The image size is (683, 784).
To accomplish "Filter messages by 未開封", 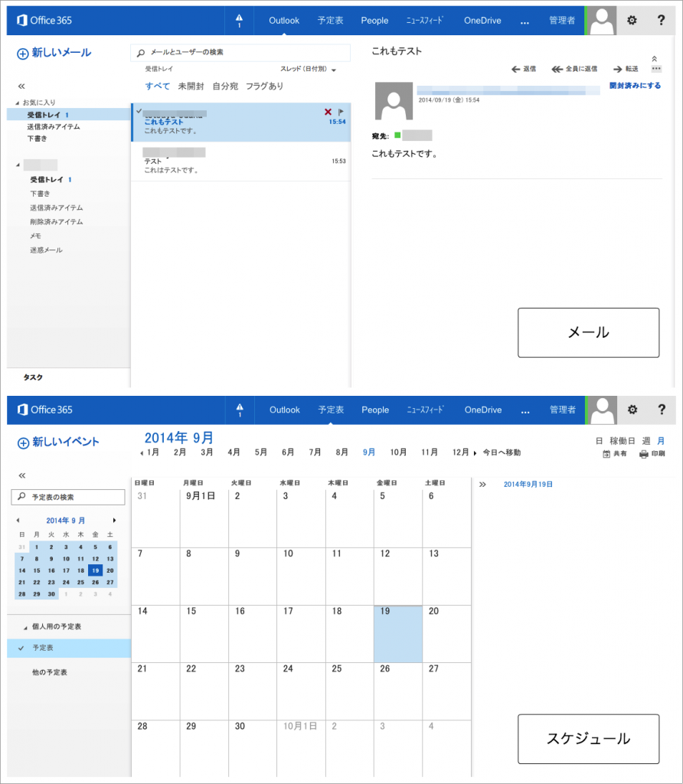I will pyautogui.click(x=191, y=87).
